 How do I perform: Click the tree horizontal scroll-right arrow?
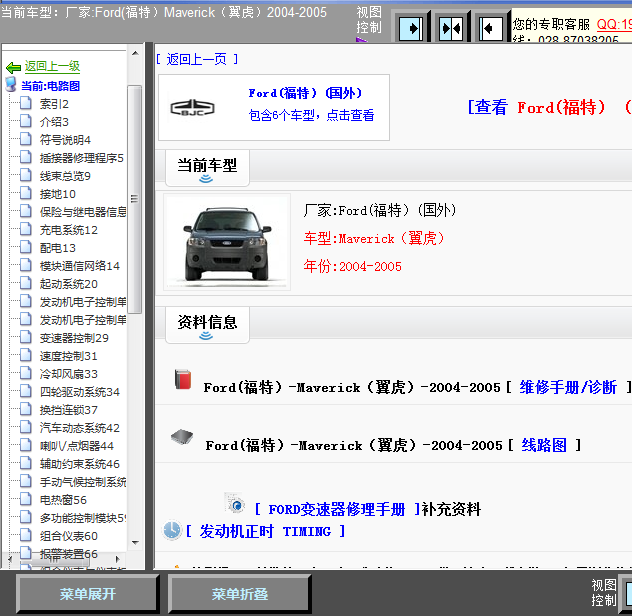[x=118, y=559]
